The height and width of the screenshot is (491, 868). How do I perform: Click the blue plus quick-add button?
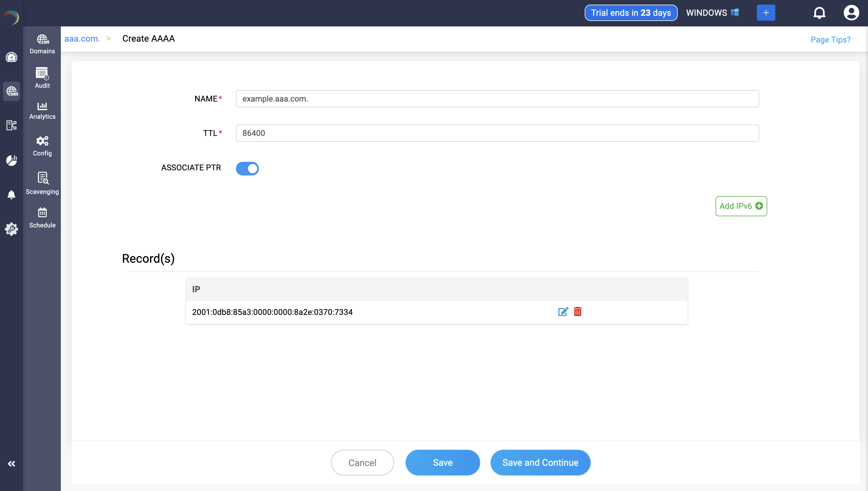point(766,13)
